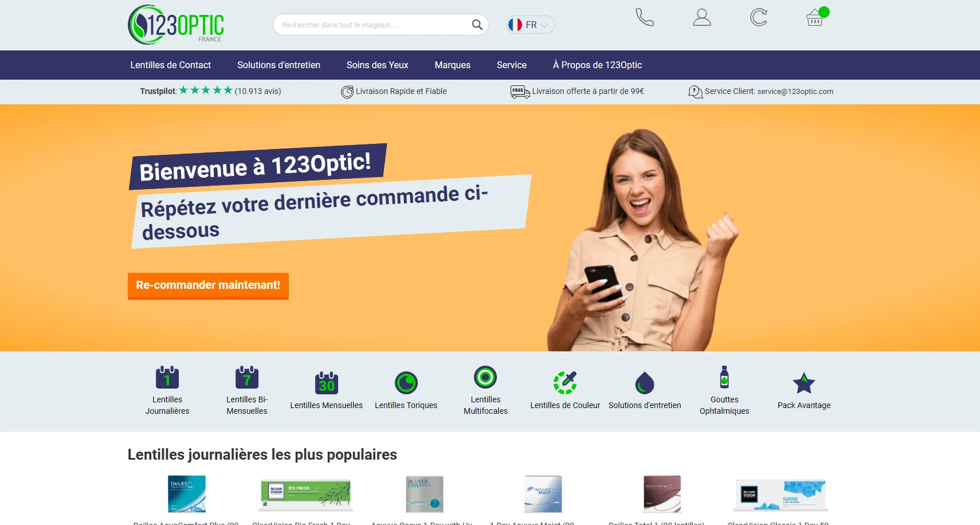Viewport: 980px width, 525px height.
Task: Select the Gouttes Ophtalmiques bottle icon
Action: (724, 377)
